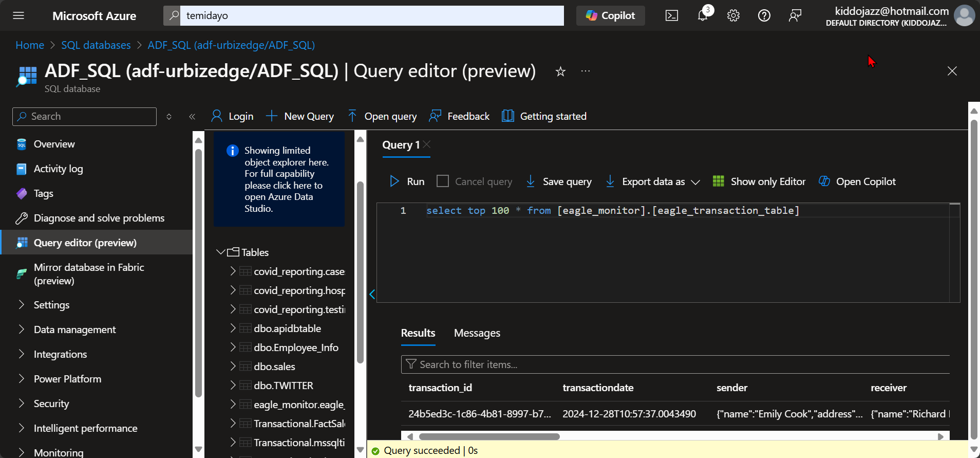Expand Transactional.FactSal table
The image size is (980, 458).
233,423
